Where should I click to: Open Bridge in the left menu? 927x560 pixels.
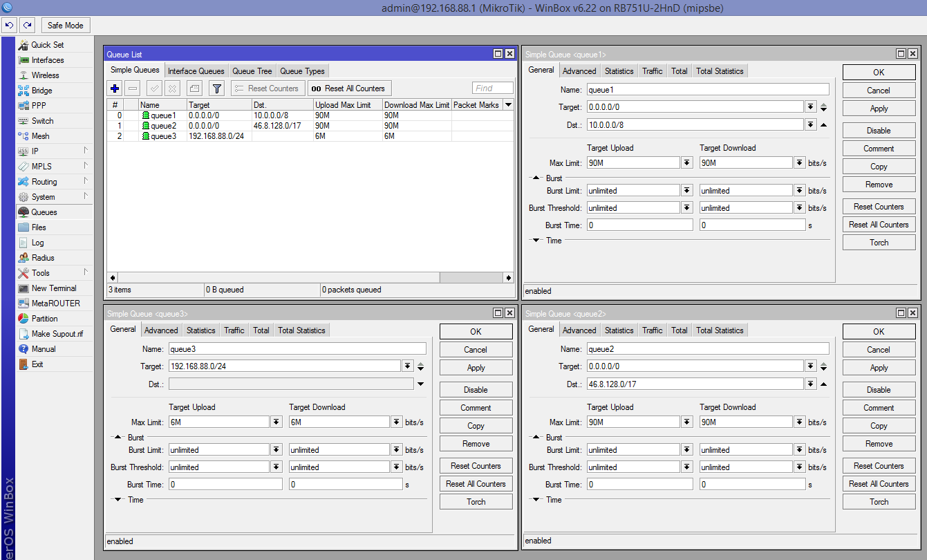tap(41, 91)
